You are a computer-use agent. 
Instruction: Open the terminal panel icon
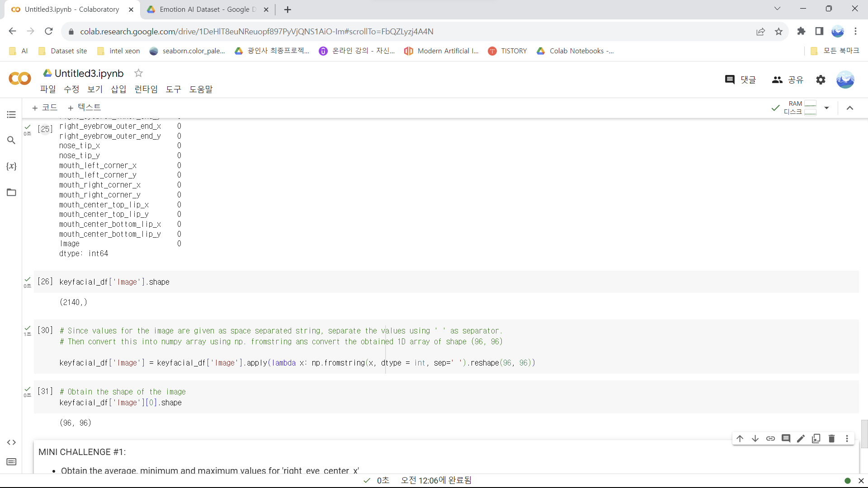[11, 462]
